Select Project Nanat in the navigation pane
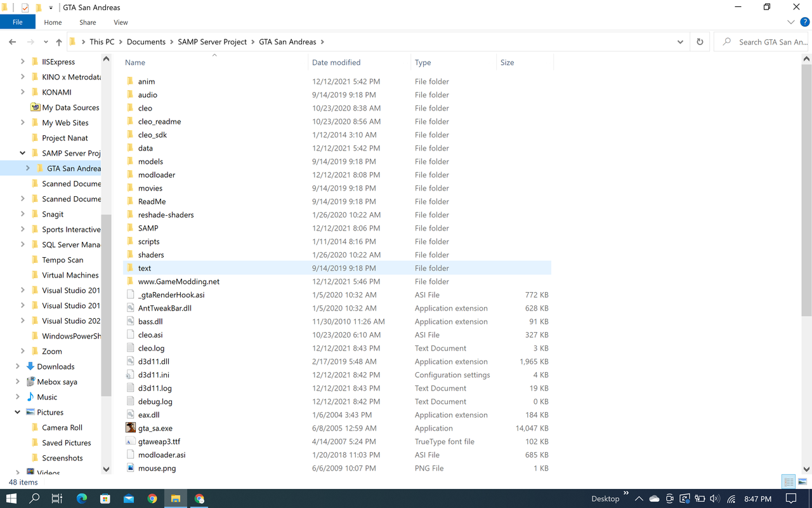Viewport: 812px width, 508px height. click(65, 138)
